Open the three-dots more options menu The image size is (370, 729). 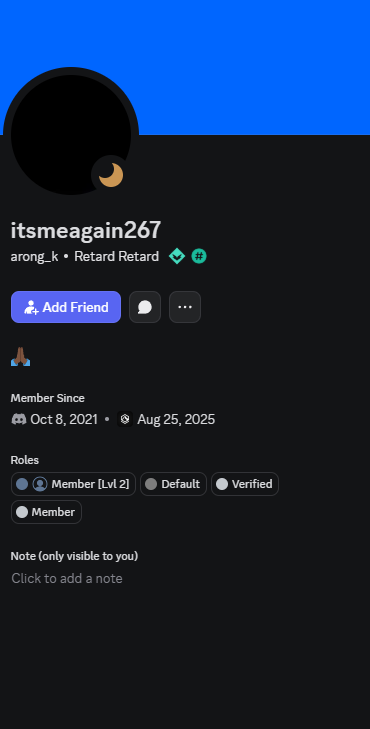pos(185,307)
